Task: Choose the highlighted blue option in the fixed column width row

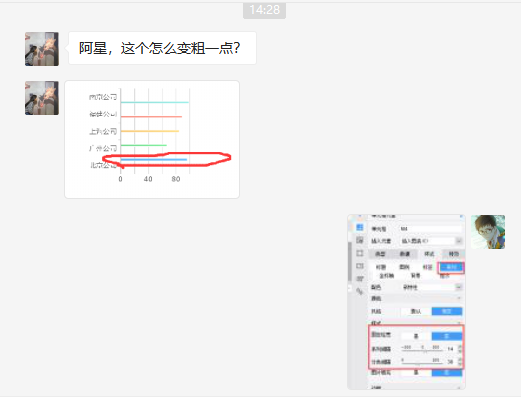Action: pos(447,336)
